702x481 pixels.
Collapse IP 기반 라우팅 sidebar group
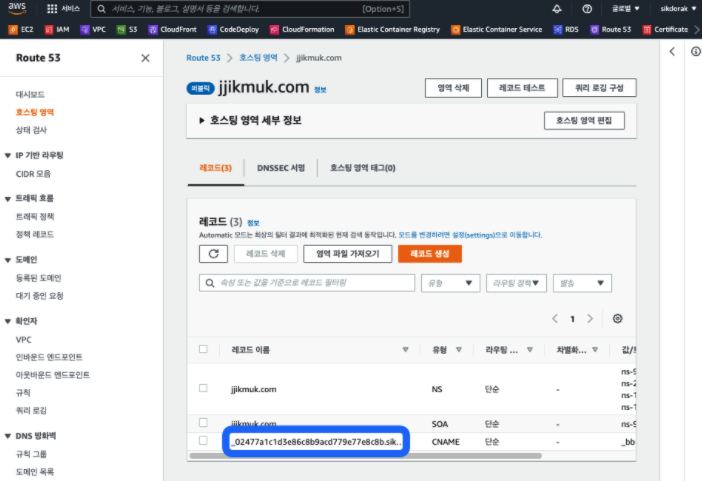pos(8,156)
